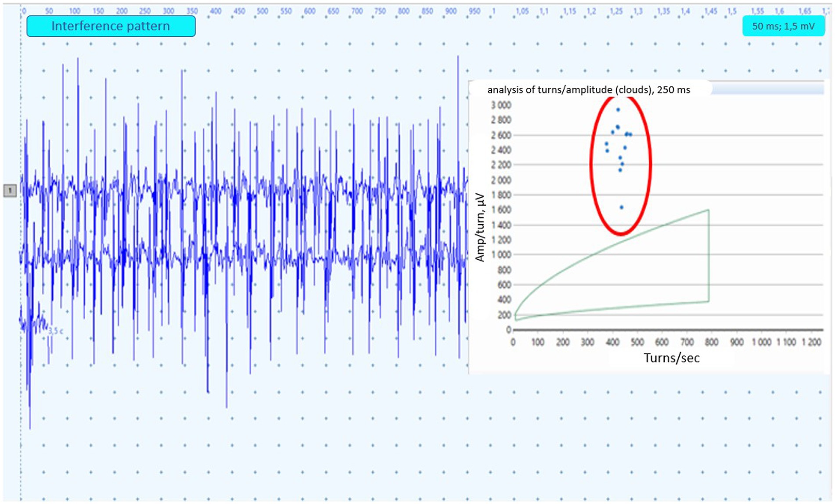Screen dimensions: 835x504
Task: Select the channel 1 marker on left edge
Action: [x=10, y=190]
